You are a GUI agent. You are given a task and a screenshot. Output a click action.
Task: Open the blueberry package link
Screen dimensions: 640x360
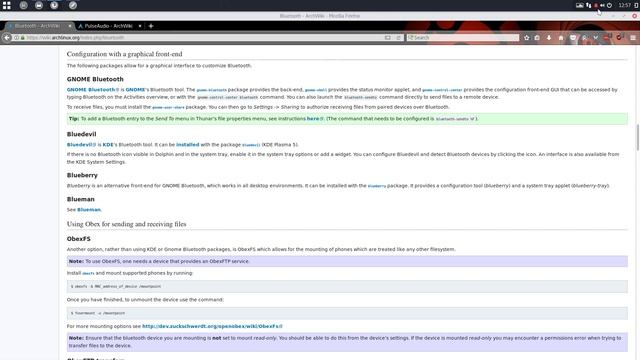click(377, 186)
